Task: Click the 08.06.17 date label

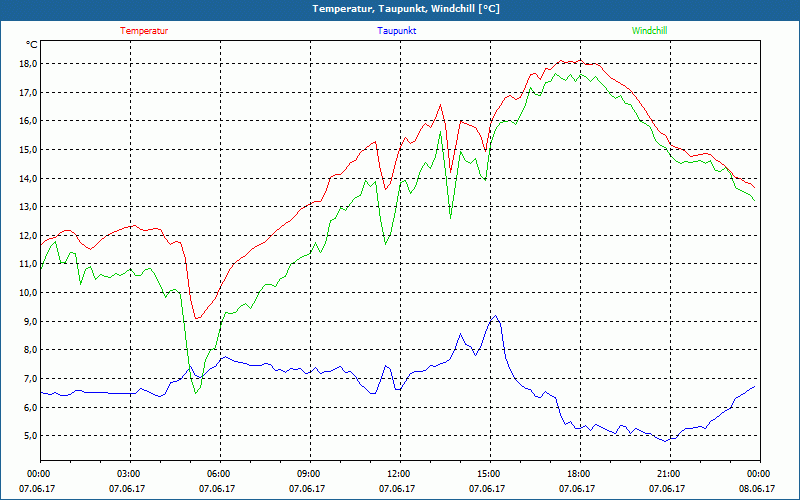Action: pyautogui.click(x=757, y=488)
